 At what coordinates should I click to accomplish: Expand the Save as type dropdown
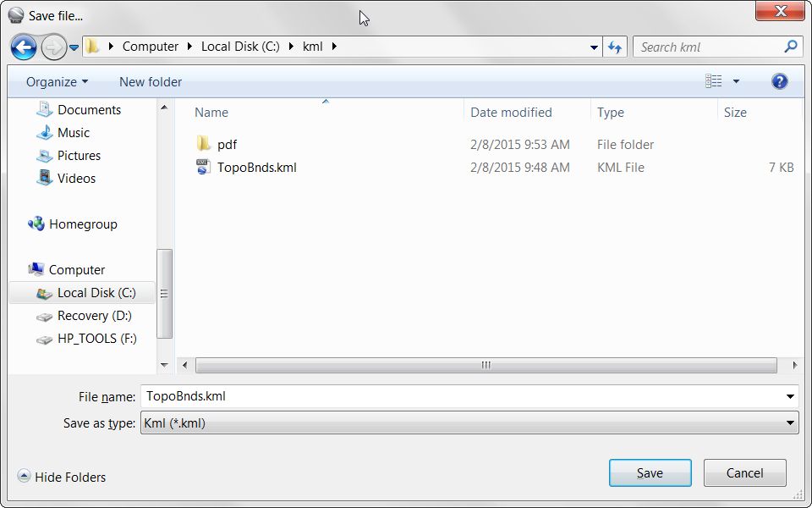click(469, 423)
